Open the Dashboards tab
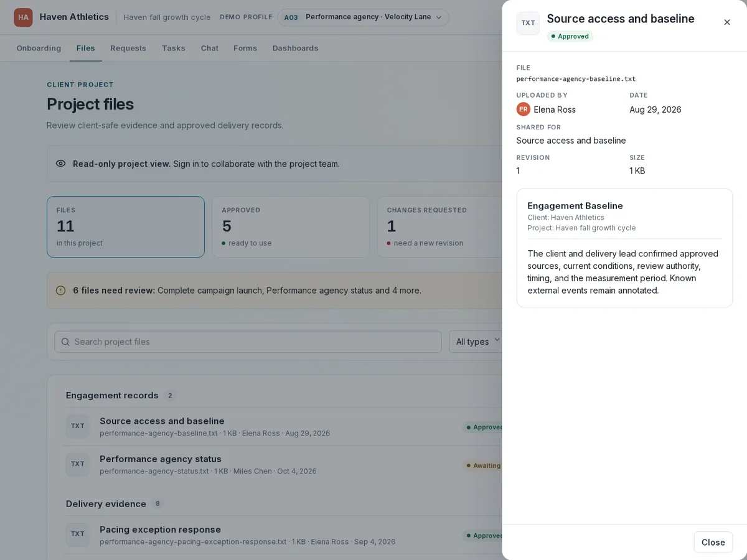 (x=295, y=48)
